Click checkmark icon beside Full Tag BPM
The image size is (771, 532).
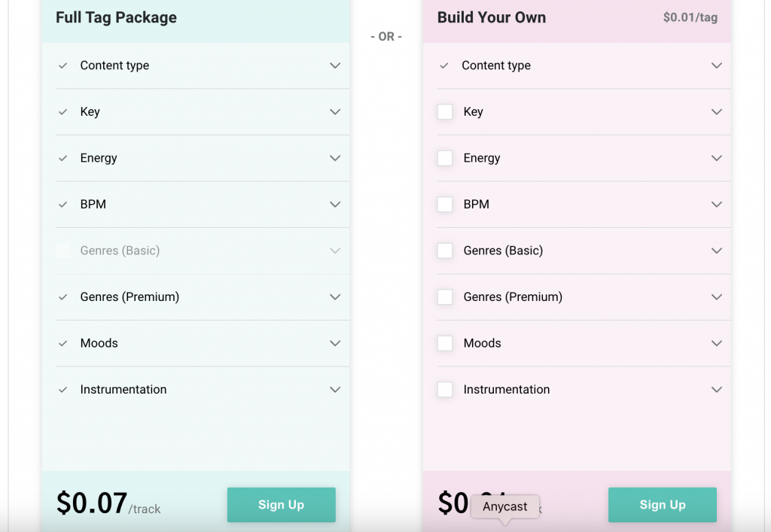tap(63, 205)
